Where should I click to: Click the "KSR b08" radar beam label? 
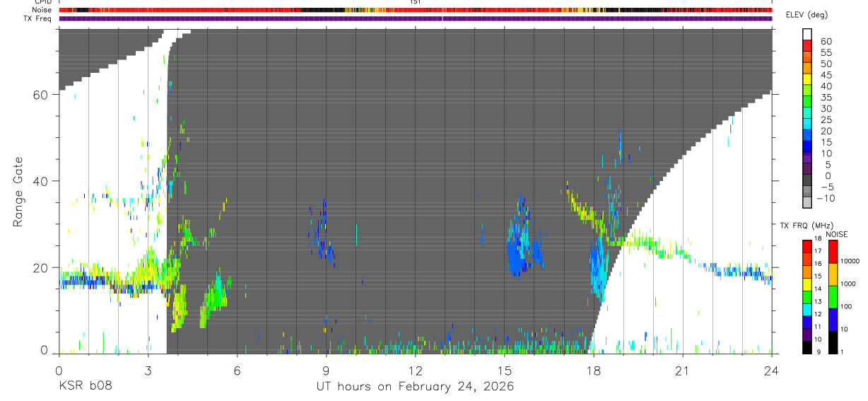click(85, 387)
